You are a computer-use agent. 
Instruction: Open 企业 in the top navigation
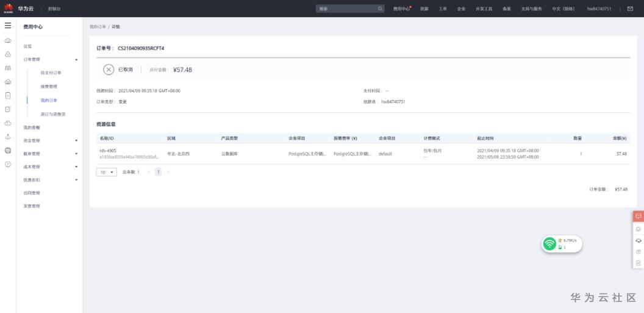point(461,9)
